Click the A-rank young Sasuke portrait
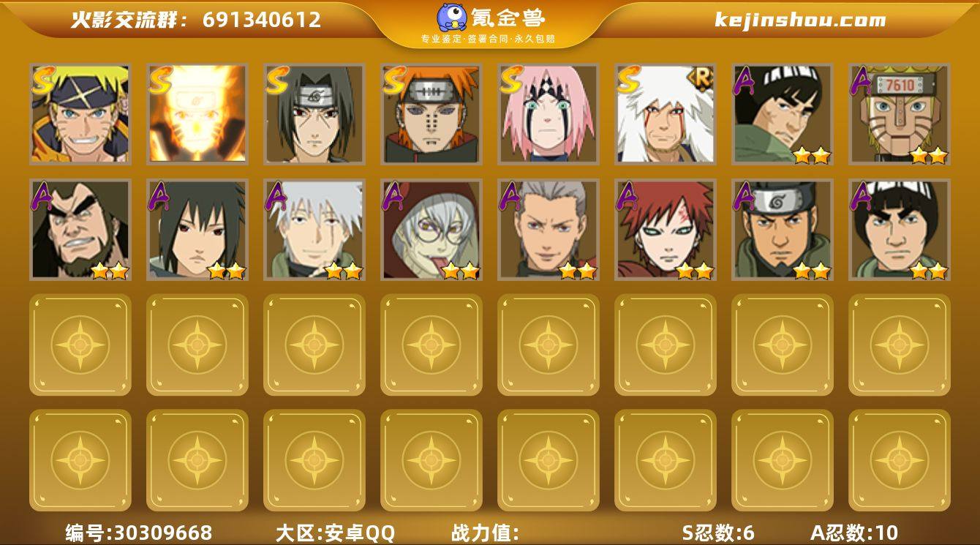Viewport: 980px width, 545px height. point(197,230)
